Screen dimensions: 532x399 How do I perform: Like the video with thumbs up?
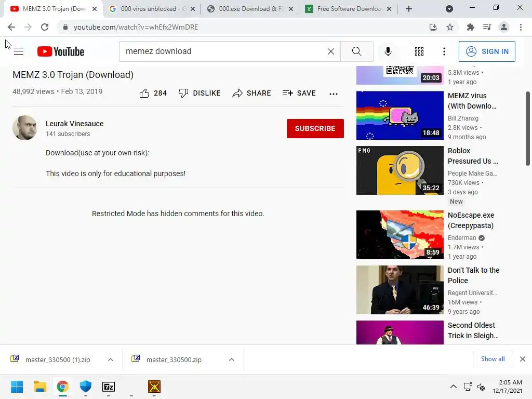tap(153, 93)
